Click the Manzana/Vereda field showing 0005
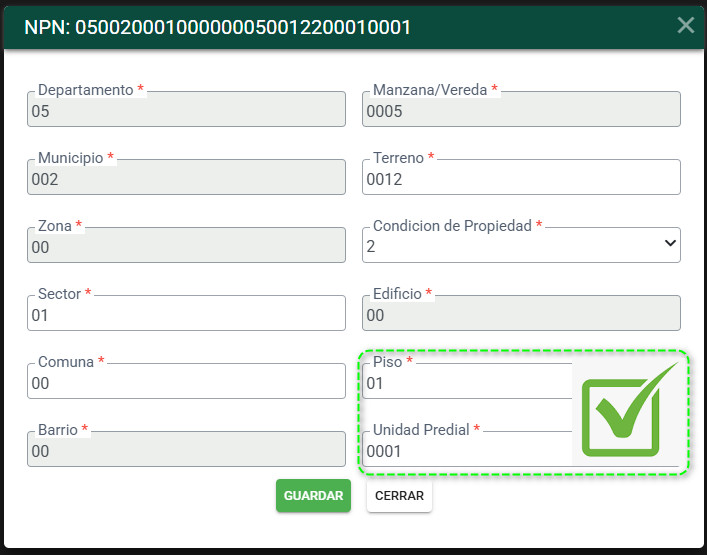 pos(521,109)
